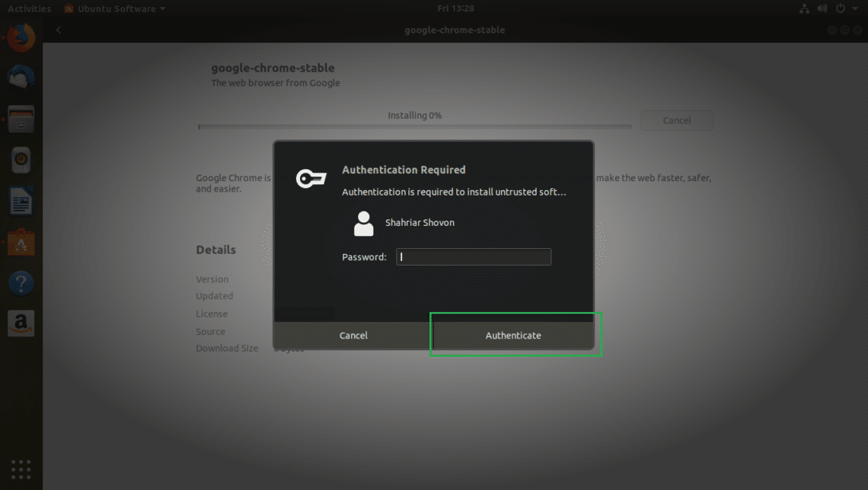Open the Ubuntu Software app menu

pyautogui.click(x=114, y=8)
